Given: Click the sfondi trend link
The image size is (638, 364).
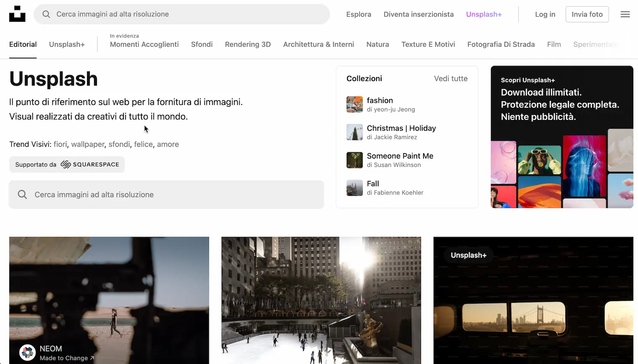Looking at the screenshot, I should pyautogui.click(x=119, y=144).
